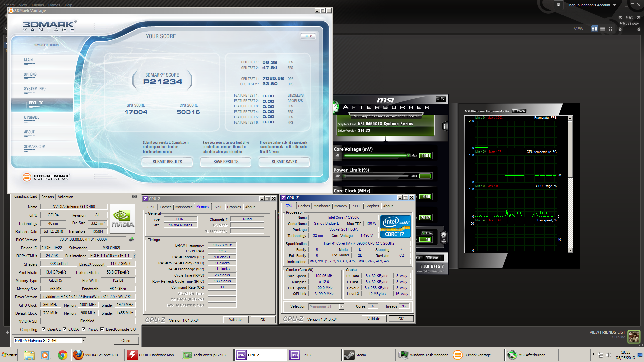Image resolution: width=644 pixels, height=362 pixels.
Task: Open the Steam inbox envelope icon
Action: pos(558,5)
